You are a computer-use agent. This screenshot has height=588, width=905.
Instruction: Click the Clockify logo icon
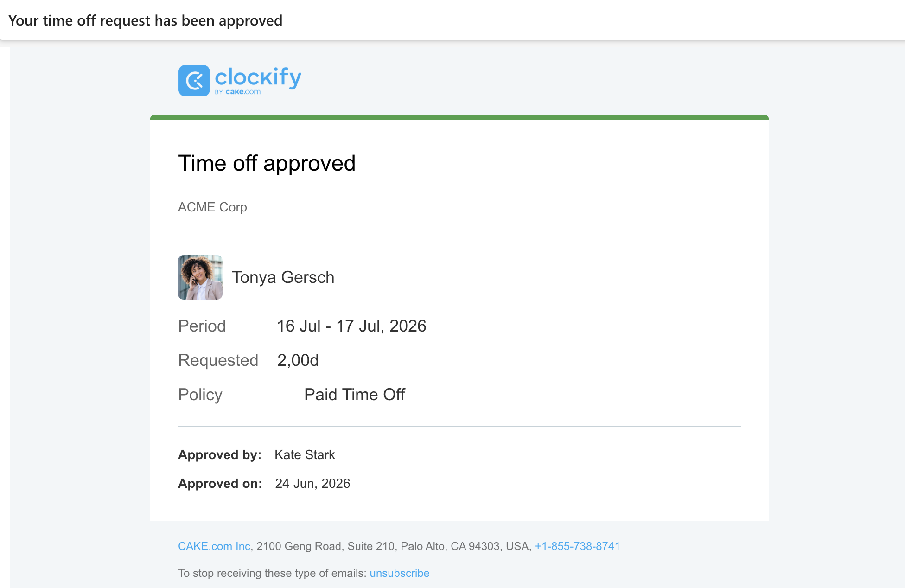click(x=194, y=81)
